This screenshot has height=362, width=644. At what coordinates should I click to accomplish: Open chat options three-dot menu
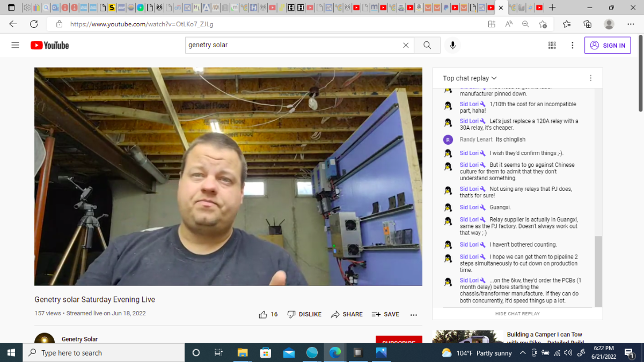[x=590, y=78]
